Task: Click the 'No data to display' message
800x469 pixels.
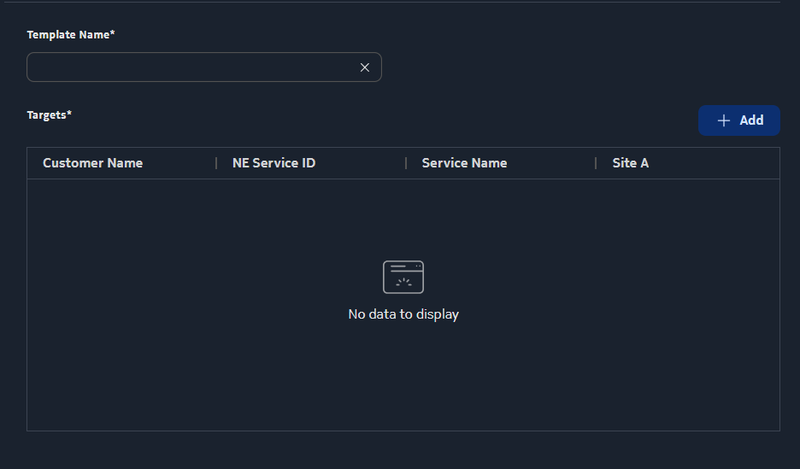Action: 403,314
